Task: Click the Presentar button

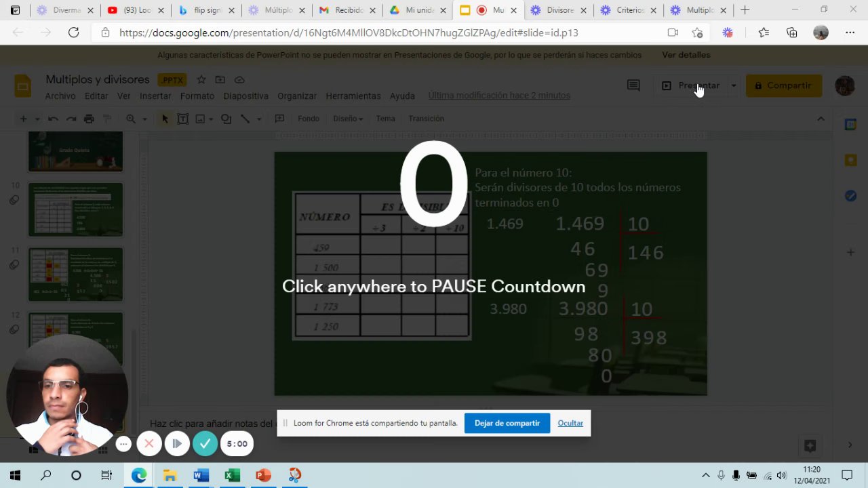Action: click(690, 85)
